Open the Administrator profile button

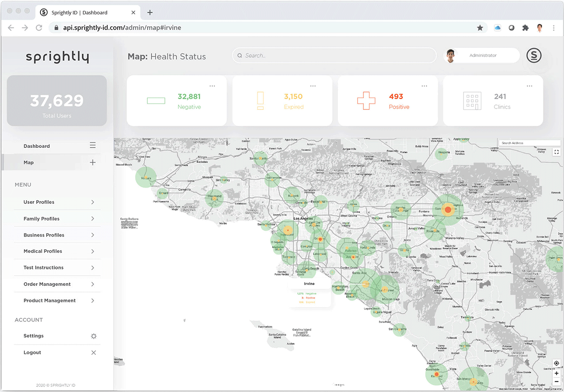tap(482, 55)
